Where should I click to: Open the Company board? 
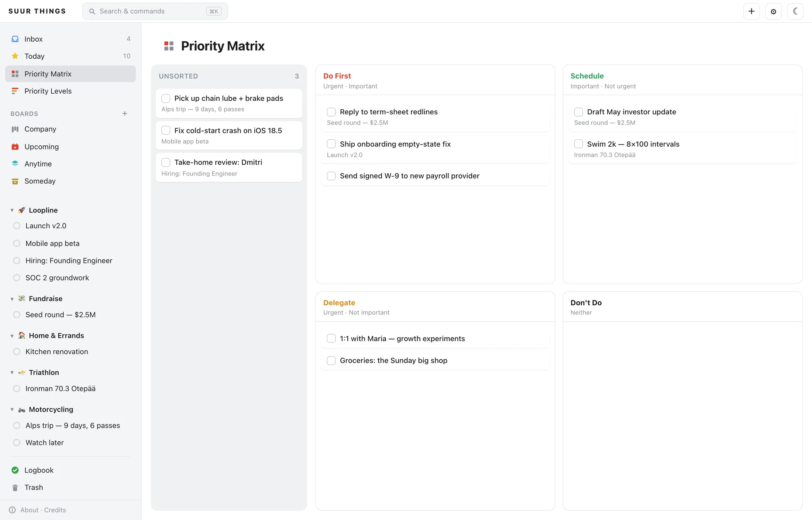(70, 129)
